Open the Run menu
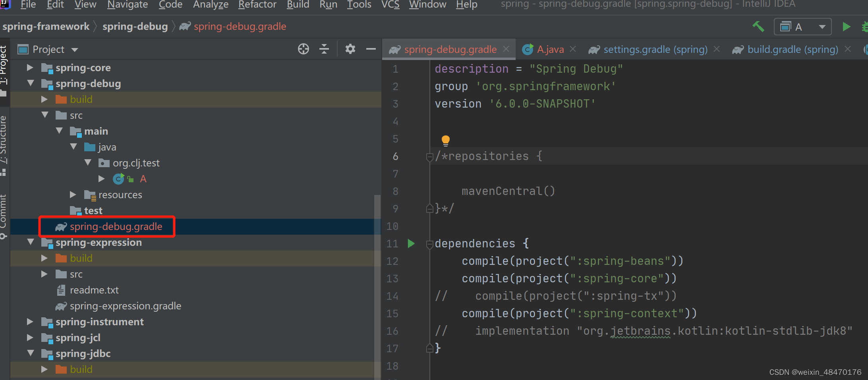The height and width of the screenshot is (380, 868). click(x=328, y=5)
